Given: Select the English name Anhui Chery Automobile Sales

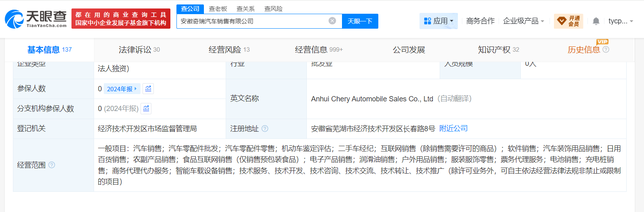Looking at the screenshot, I should coord(372,99).
